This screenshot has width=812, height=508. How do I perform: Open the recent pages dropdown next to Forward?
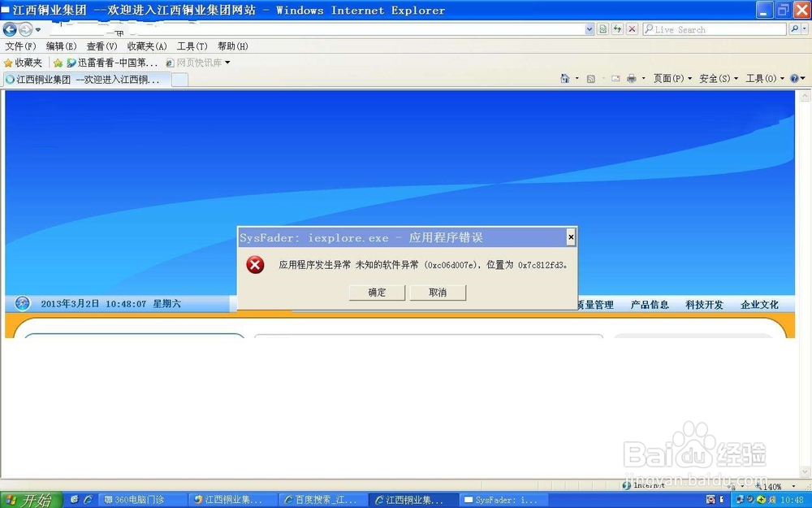[x=38, y=29]
